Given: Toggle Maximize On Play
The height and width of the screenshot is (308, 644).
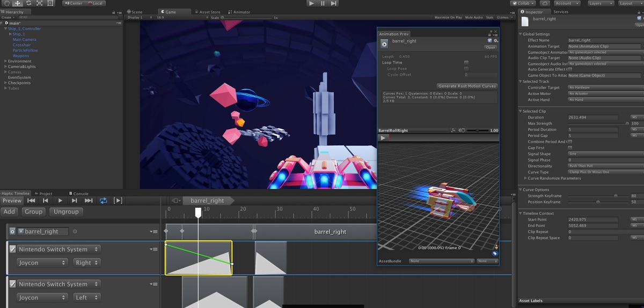Looking at the screenshot, I should pyautogui.click(x=448, y=17).
